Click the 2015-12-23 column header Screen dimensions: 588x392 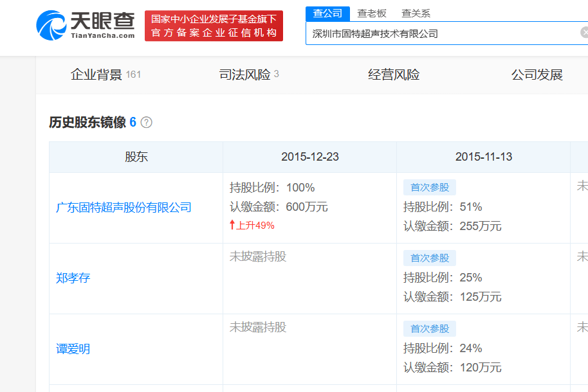coord(309,157)
